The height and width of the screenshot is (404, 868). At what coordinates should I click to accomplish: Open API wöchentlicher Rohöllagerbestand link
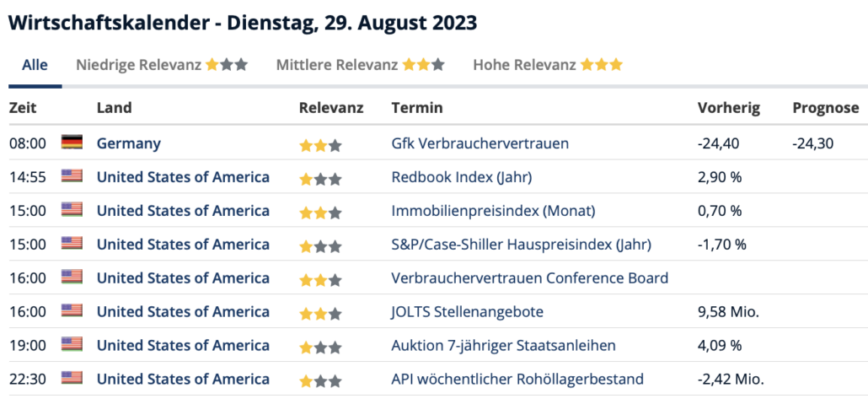[x=517, y=379]
